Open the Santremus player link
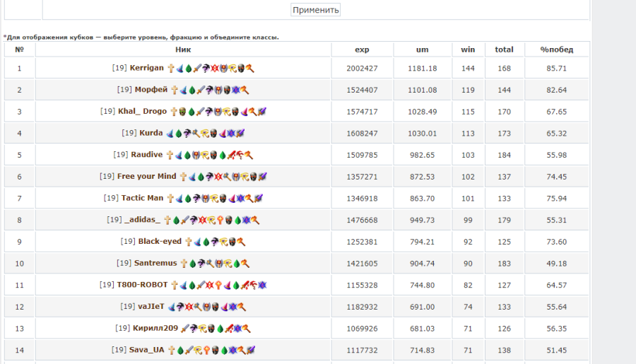This screenshot has width=636, height=364. click(x=155, y=263)
